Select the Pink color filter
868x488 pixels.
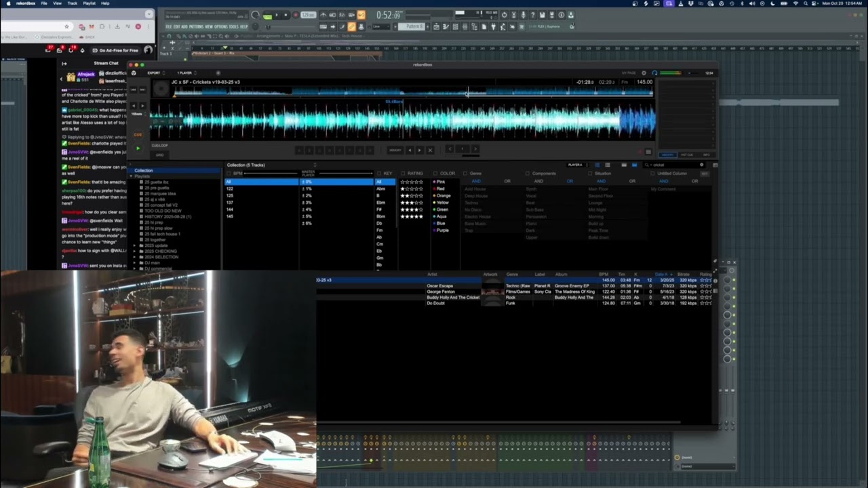pos(440,182)
